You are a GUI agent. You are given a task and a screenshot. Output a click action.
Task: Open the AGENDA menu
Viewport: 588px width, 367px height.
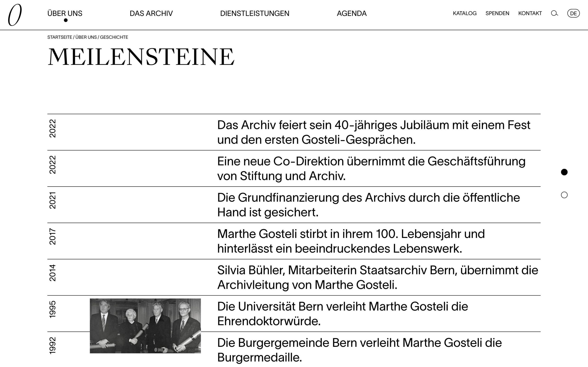click(352, 13)
